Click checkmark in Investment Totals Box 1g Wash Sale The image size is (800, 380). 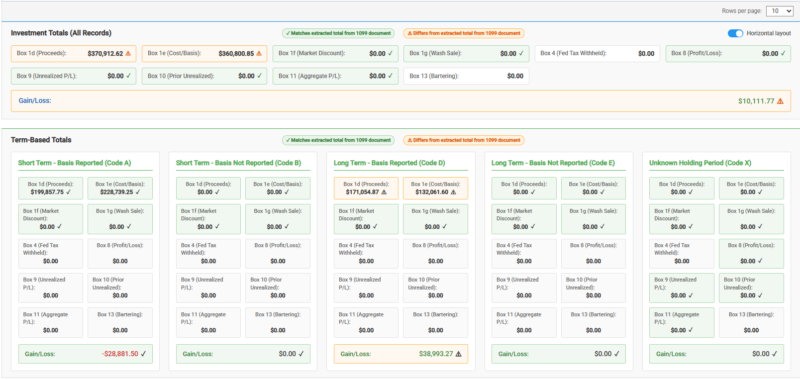coord(520,53)
